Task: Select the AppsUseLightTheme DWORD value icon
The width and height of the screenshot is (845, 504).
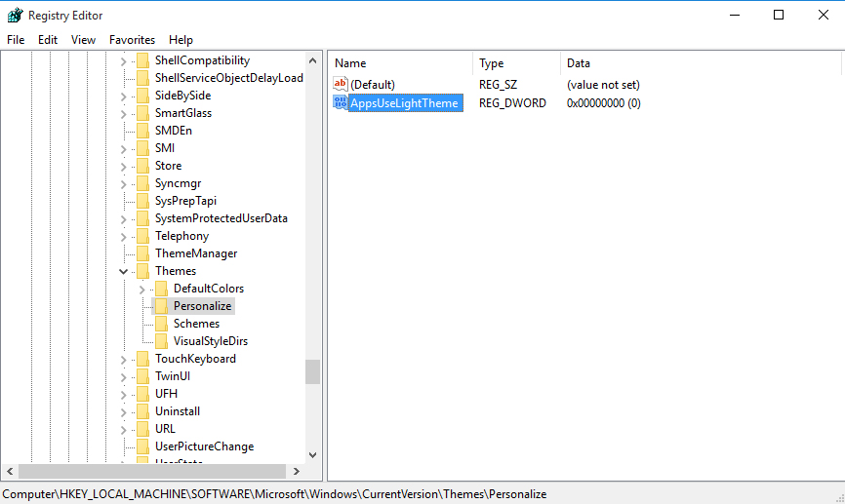Action: click(340, 102)
